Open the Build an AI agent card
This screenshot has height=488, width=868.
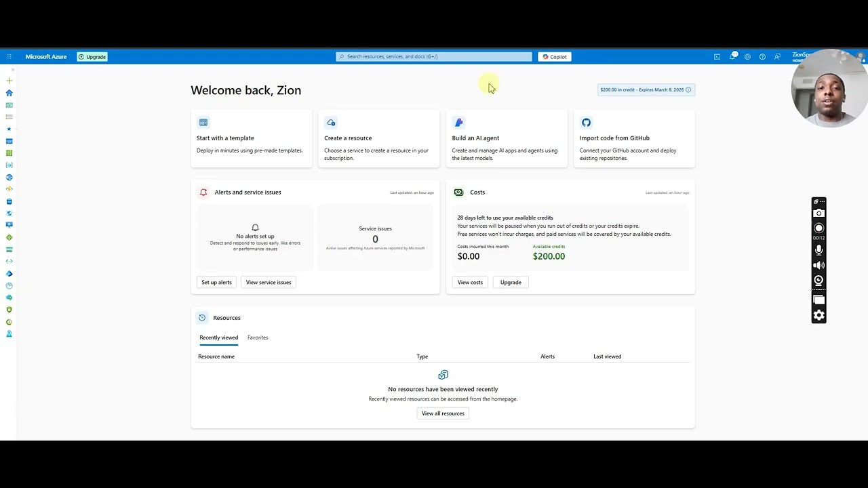click(507, 138)
